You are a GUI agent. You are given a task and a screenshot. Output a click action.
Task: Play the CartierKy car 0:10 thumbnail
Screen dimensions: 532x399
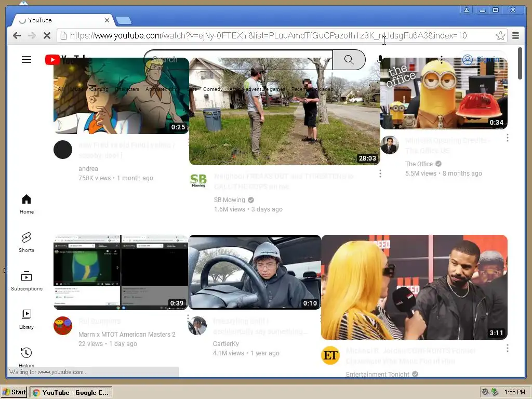pos(255,272)
